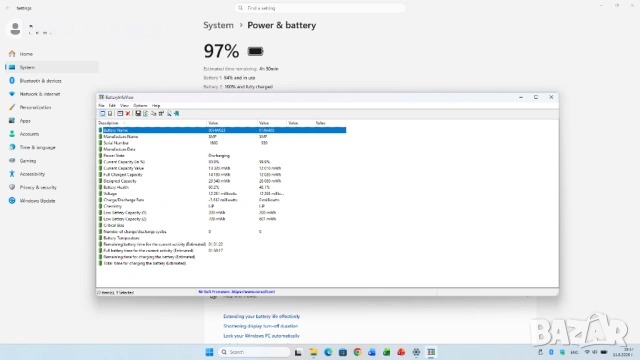Click the taskbar Search box

tap(254, 352)
